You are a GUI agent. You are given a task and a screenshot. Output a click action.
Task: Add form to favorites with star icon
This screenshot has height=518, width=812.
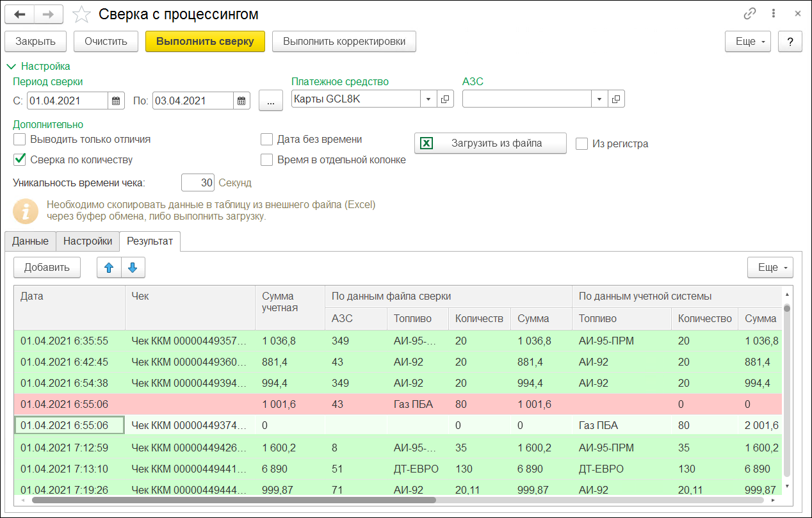pos(81,14)
